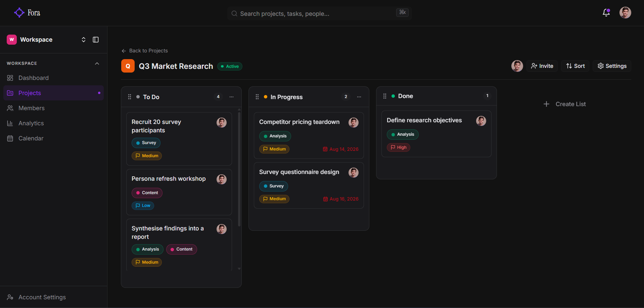Click Aug 14, 2026 due date
Image resolution: width=644 pixels, height=308 pixels.
[341, 149]
